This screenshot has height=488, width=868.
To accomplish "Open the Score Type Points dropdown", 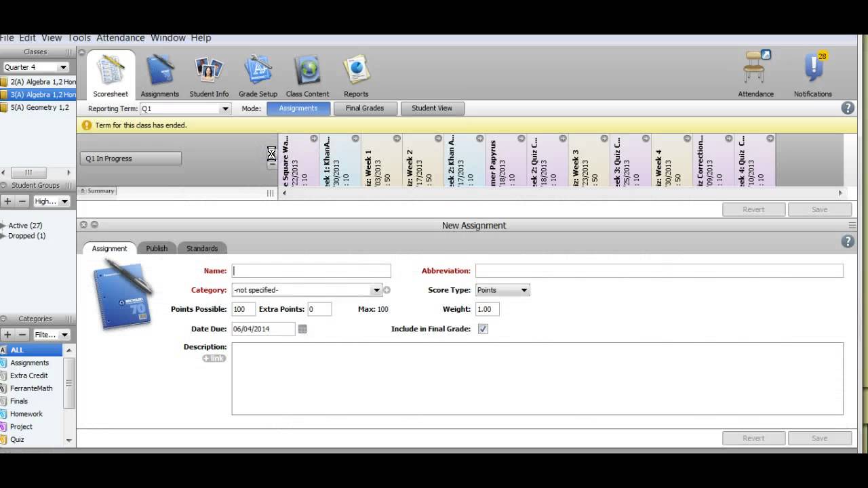I will coord(502,290).
